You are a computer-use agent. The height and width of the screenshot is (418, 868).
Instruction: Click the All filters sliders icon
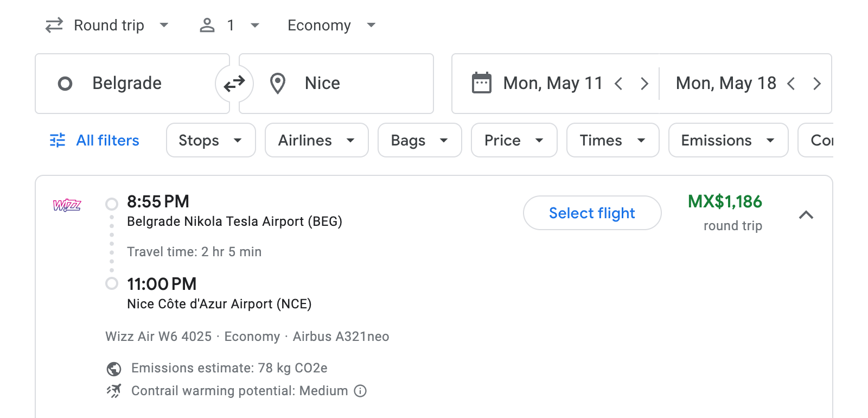coord(56,140)
